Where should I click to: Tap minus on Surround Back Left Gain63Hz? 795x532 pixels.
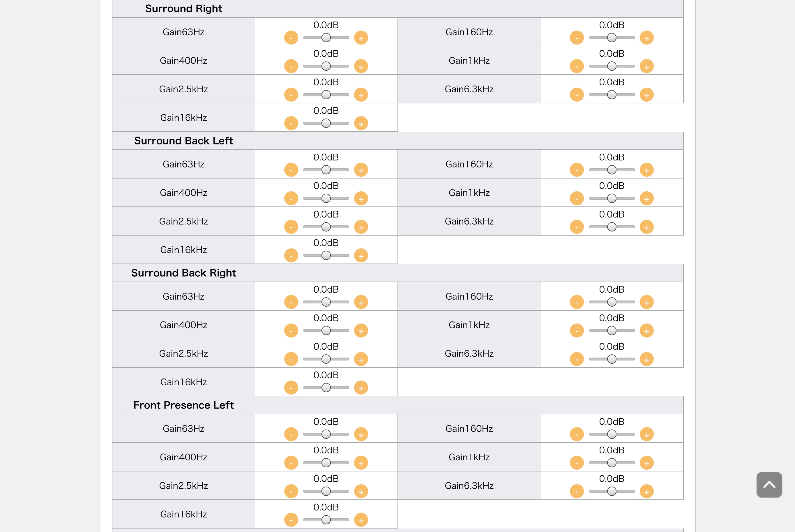(291, 170)
